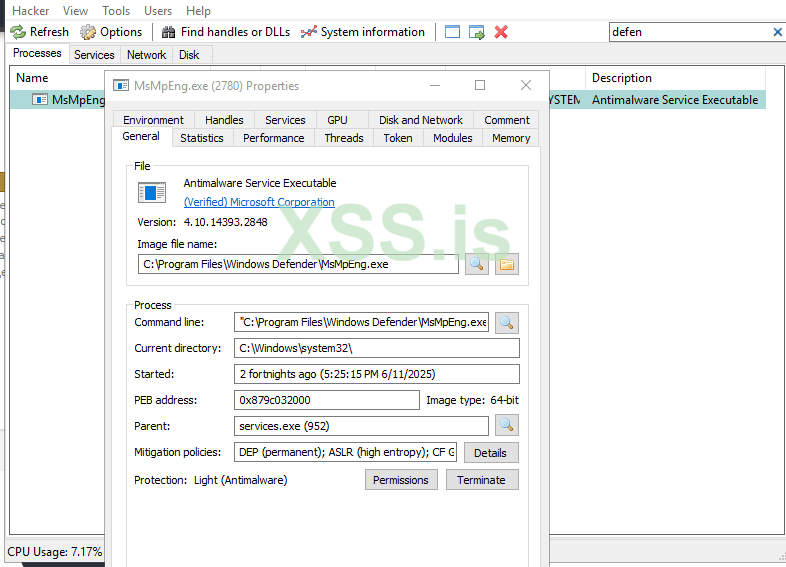Open the Comment tab
The image size is (786, 567).
tap(507, 120)
